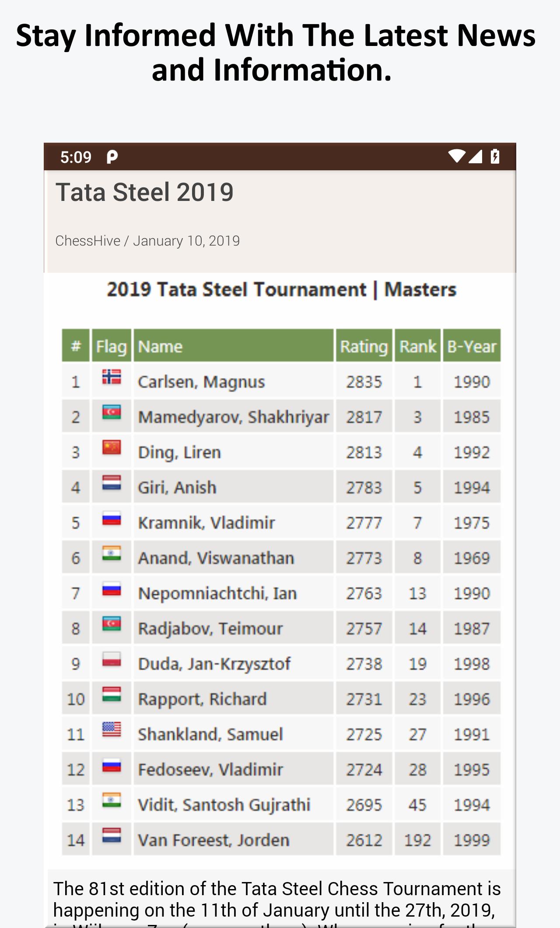Click the B-Year column header
The height and width of the screenshot is (928, 560).
472,346
